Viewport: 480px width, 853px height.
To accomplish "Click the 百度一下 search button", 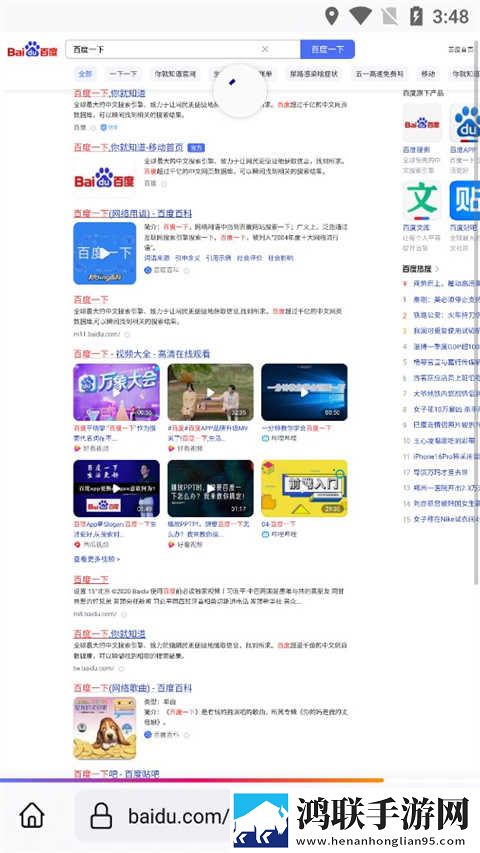I will [x=328, y=50].
